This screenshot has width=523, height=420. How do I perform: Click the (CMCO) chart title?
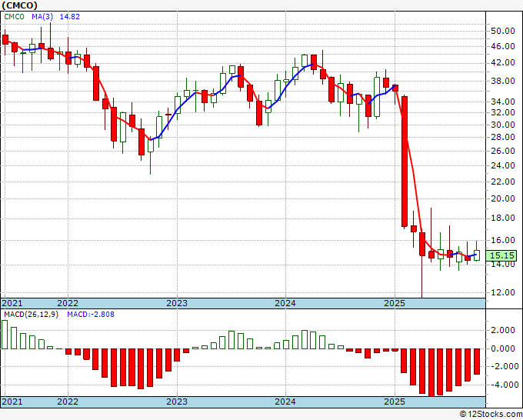[x=20, y=5]
